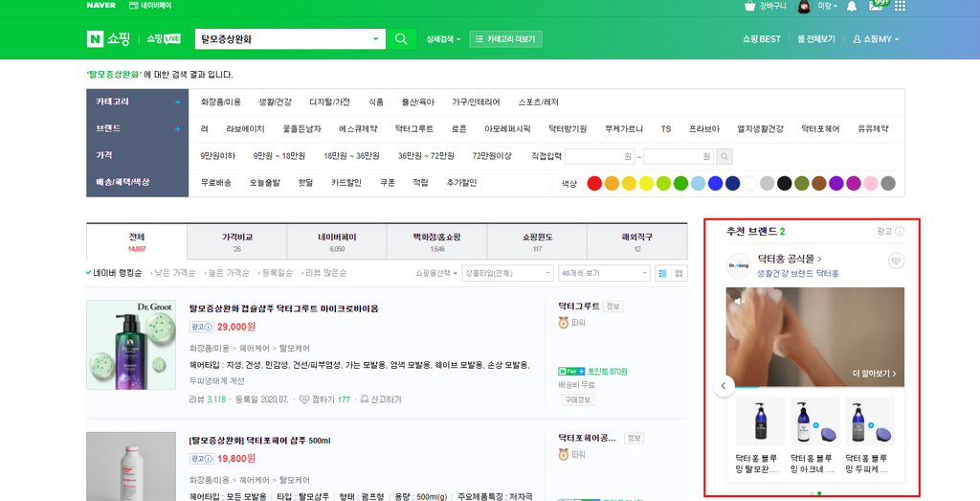The height and width of the screenshot is (501, 980).
Task: Click the NAVER logo at top
Action: (101, 6)
